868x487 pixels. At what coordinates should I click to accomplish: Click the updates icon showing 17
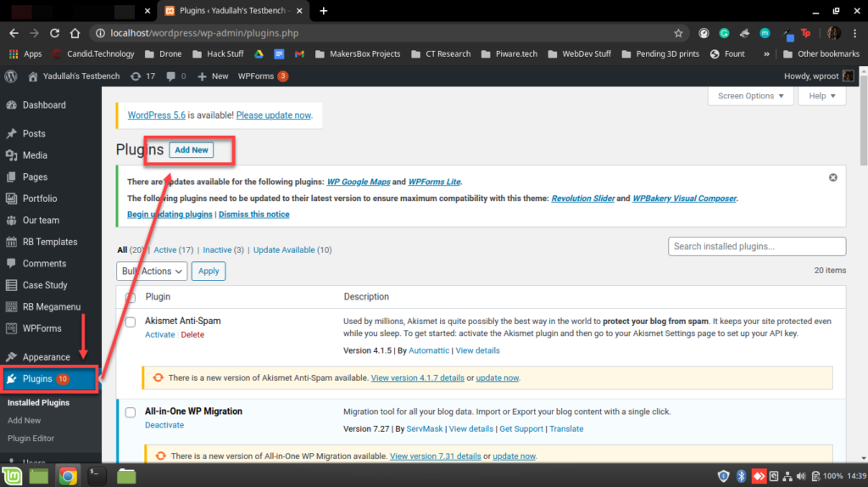click(136, 76)
